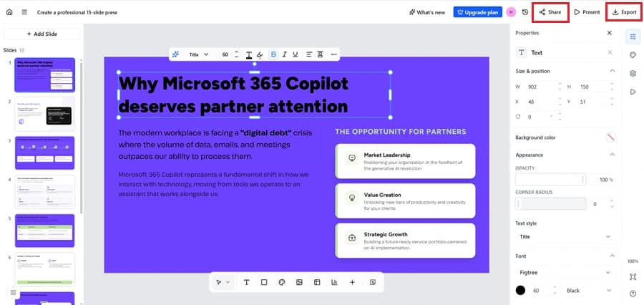Open theme palette sidebar icon
Screen dimensions: 644x305
633,55
